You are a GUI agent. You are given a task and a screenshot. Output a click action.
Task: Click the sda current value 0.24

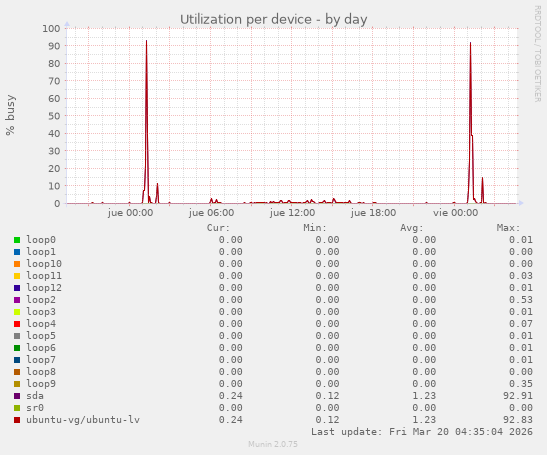[231, 396]
